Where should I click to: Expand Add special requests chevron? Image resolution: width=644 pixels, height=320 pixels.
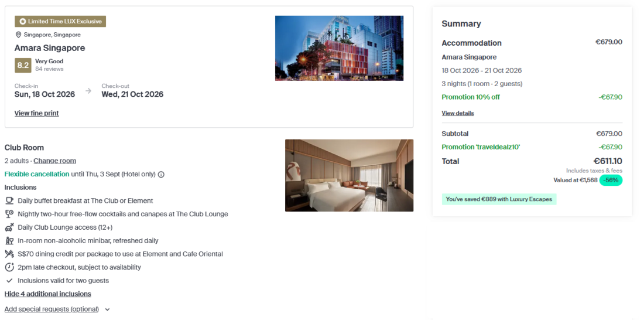[x=107, y=309]
